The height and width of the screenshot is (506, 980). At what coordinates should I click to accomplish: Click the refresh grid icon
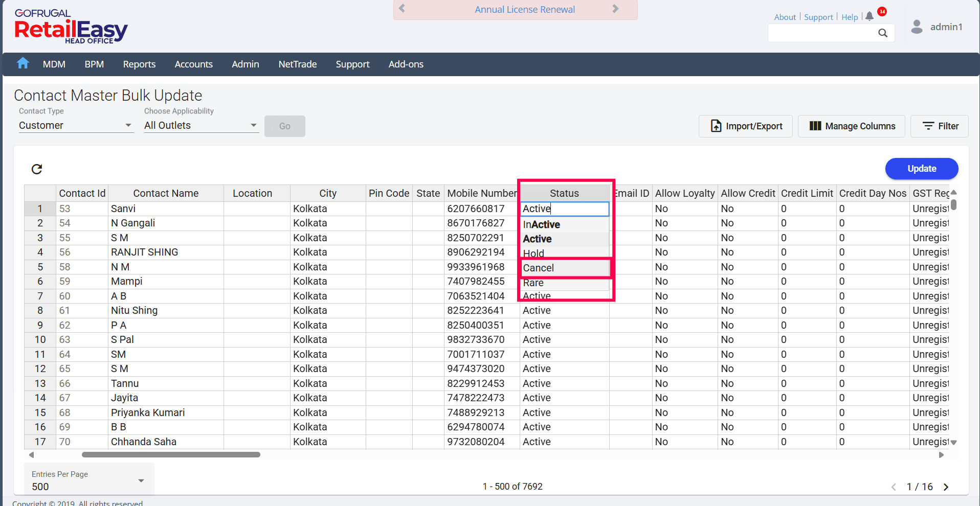(37, 169)
